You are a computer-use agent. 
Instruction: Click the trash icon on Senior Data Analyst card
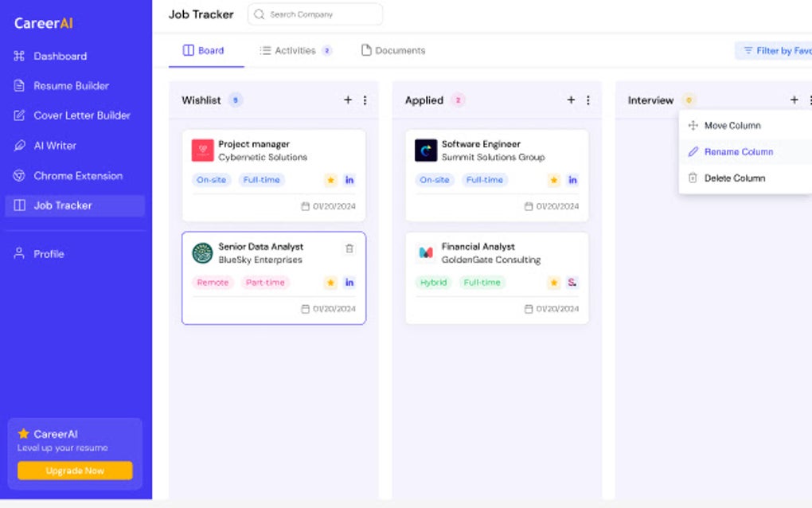pyautogui.click(x=349, y=249)
